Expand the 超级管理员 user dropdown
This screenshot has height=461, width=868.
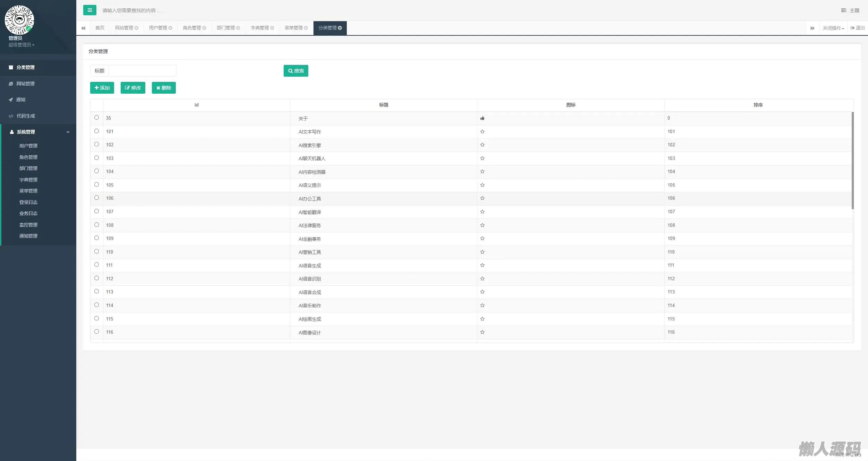click(21, 45)
